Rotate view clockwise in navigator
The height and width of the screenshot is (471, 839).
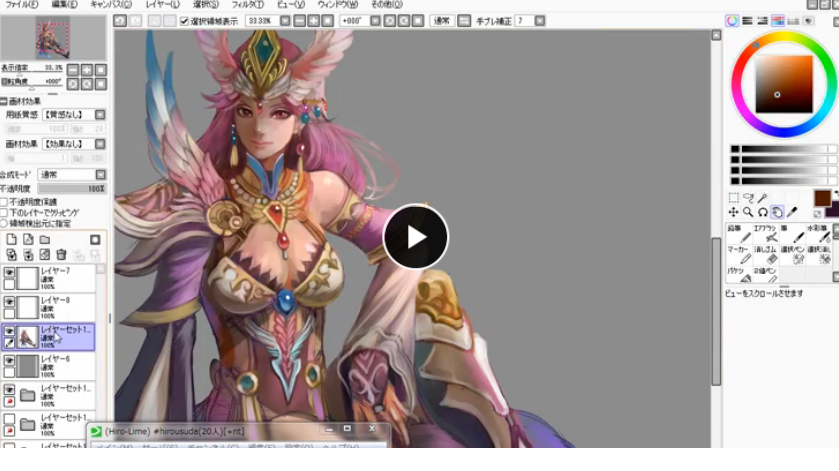(87, 84)
